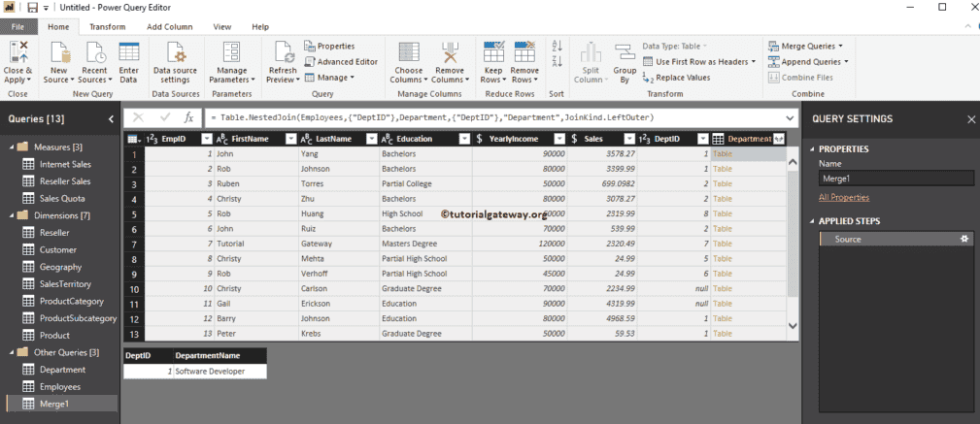The height and width of the screenshot is (424, 980).
Task: Expand the formula bar with chevron
Action: click(791, 117)
